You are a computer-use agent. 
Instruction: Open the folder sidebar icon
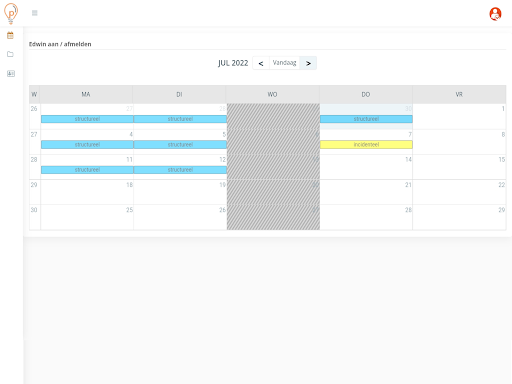pos(10,54)
